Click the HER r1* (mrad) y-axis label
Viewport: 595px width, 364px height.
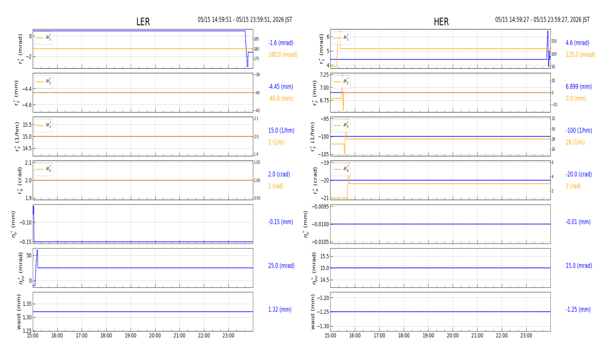(322, 49)
